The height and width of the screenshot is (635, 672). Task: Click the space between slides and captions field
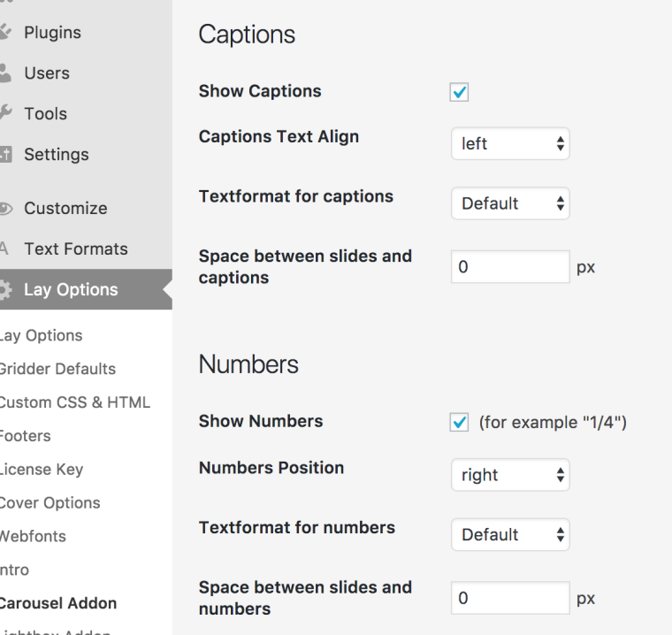coord(510,267)
